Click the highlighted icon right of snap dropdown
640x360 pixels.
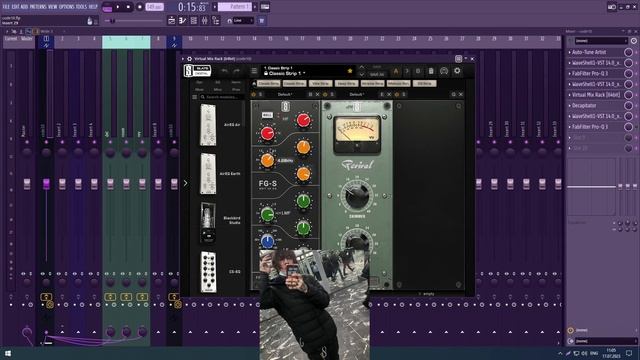pos(262,20)
